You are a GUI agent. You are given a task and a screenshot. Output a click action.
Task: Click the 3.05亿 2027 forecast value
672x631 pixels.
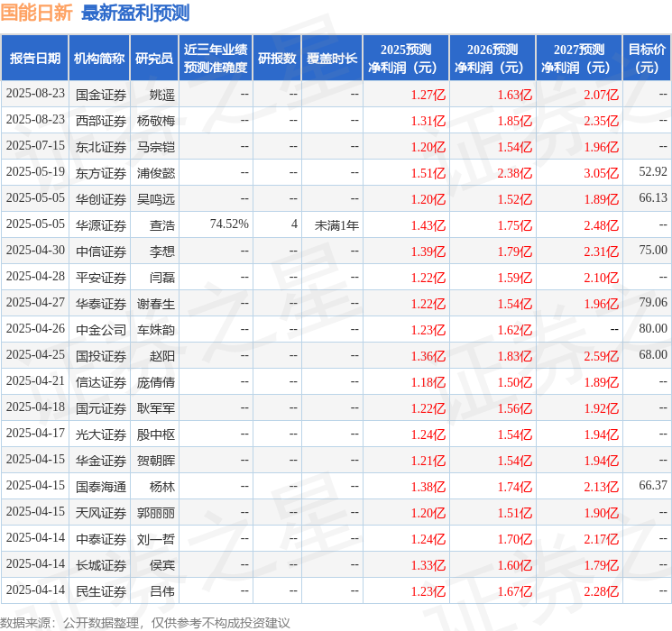click(x=602, y=173)
